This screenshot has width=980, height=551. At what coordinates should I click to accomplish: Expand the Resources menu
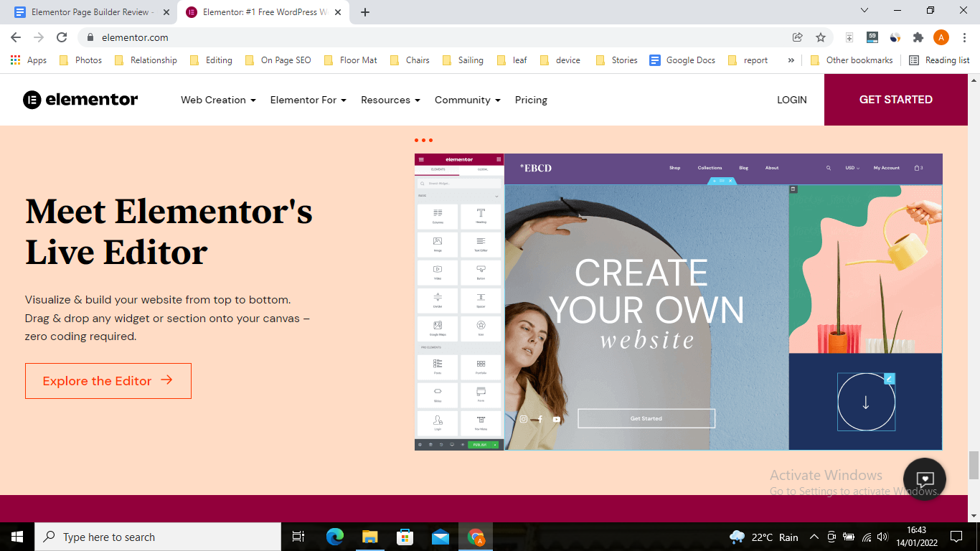pos(390,100)
